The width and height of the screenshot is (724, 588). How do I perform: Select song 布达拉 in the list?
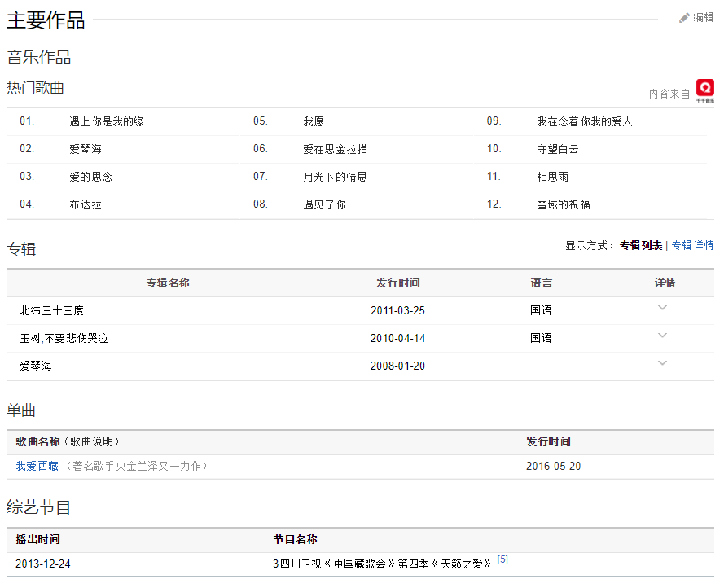[x=86, y=204]
